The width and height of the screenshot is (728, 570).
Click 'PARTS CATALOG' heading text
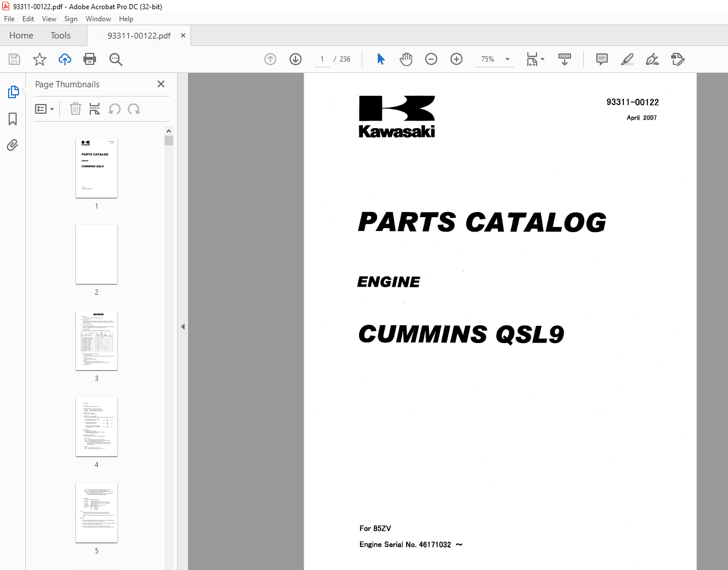pos(482,222)
